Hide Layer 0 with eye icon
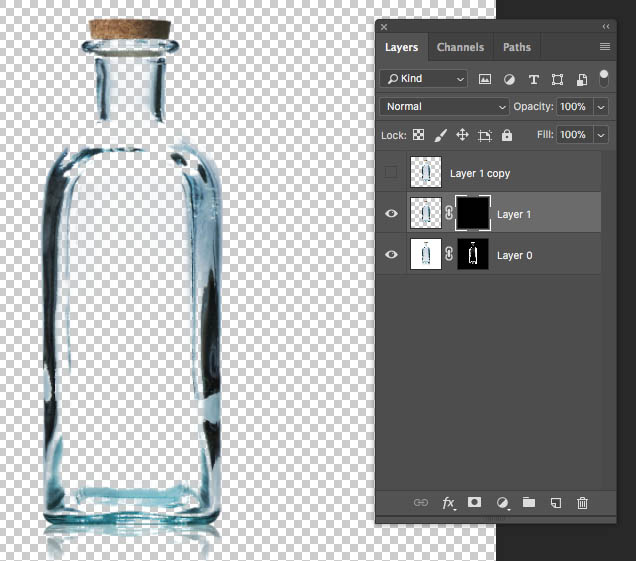 [391, 254]
